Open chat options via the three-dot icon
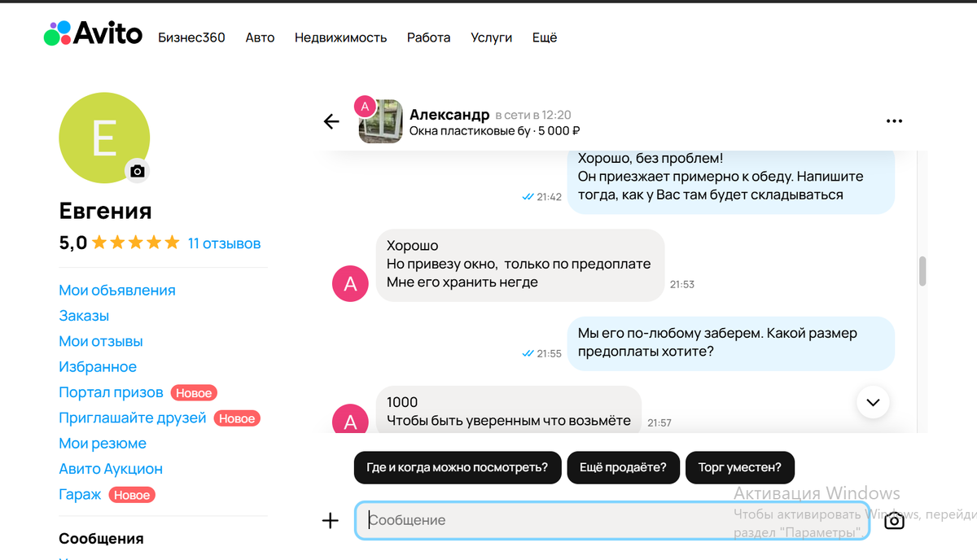 click(x=894, y=120)
